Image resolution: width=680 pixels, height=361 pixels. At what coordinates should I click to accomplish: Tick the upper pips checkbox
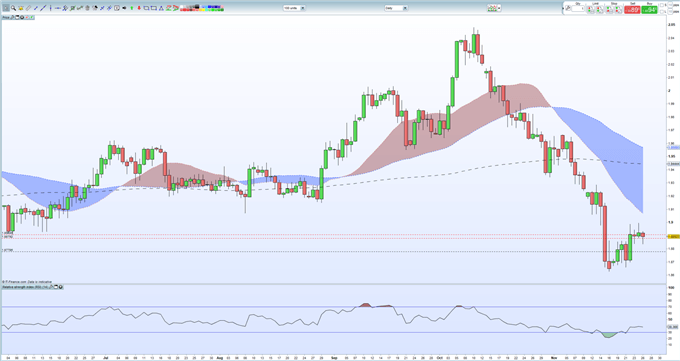[x=662, y=5]
